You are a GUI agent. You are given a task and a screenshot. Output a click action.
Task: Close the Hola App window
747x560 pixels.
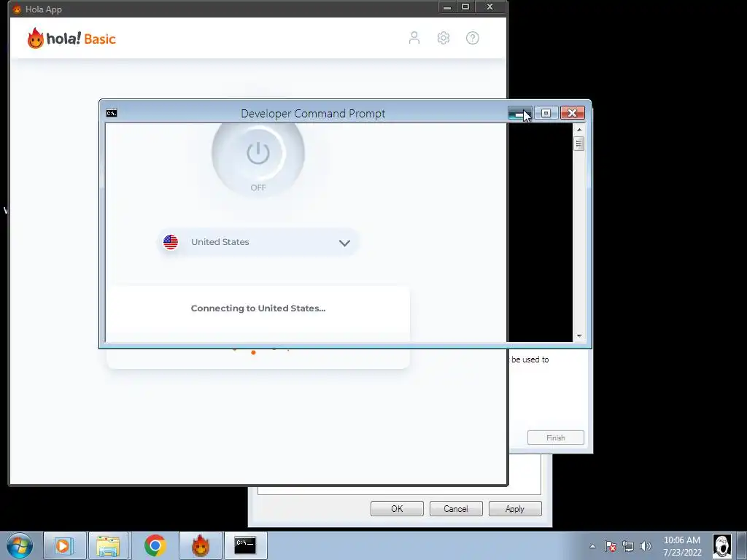[489, 7]
